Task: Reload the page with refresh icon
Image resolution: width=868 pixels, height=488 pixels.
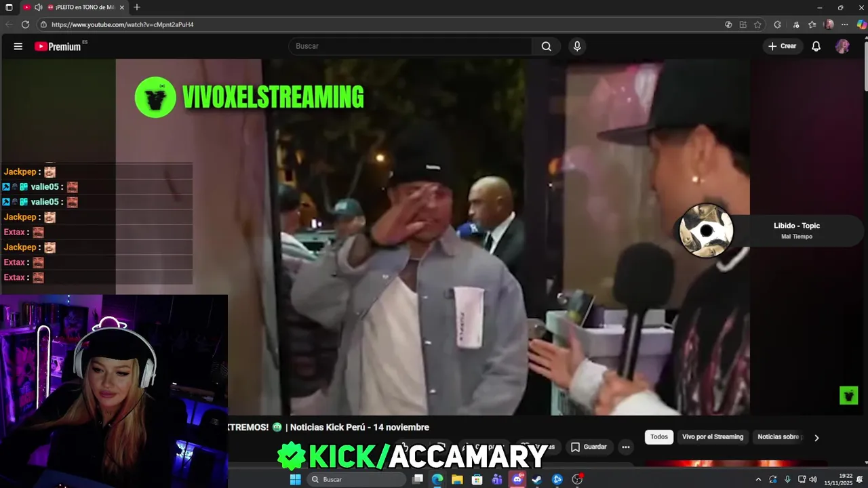Action: click(x=25, y=24)
